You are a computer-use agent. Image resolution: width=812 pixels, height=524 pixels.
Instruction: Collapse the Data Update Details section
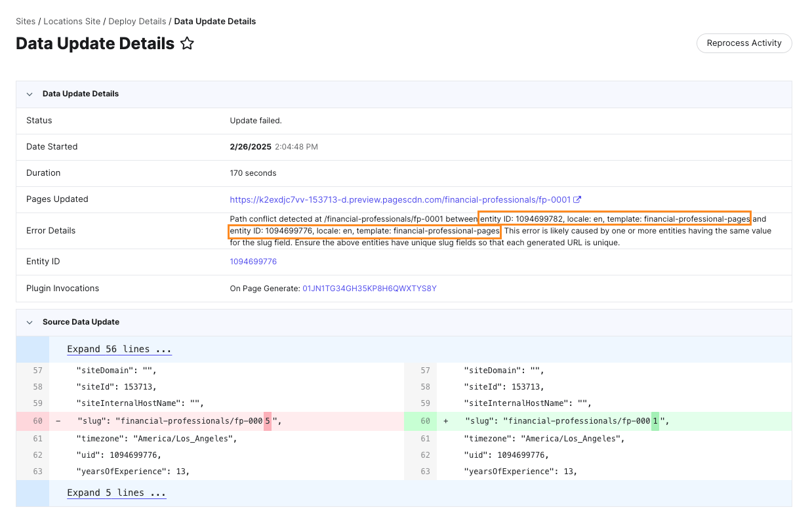30,94
